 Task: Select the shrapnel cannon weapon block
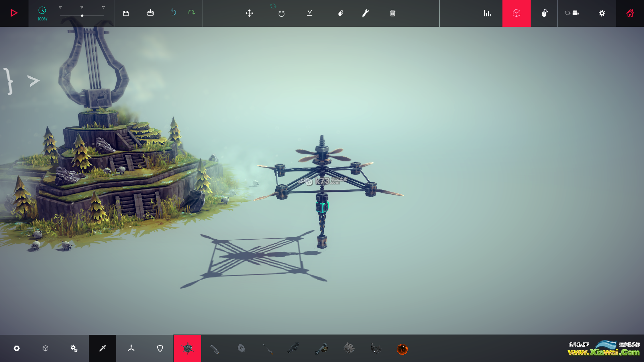tap(321, 349)
